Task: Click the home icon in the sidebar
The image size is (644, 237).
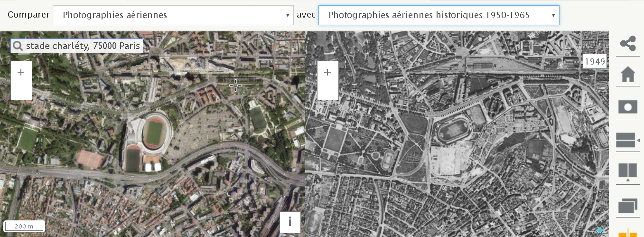Action: click(628, 74)
